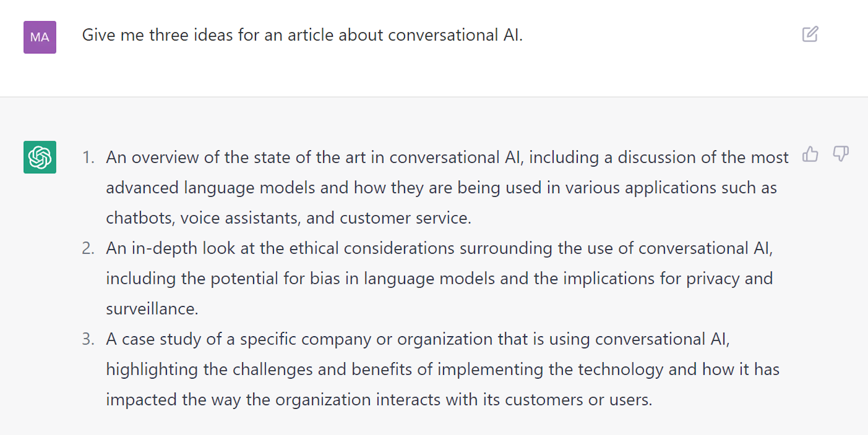The height and width of the screenshot is (435, 868).
Task: Select the pencil icon beside the user's question
Action: 810,34
